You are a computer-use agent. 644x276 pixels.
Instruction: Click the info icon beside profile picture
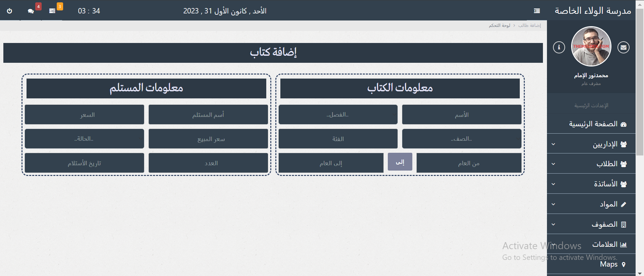(559, 47)
